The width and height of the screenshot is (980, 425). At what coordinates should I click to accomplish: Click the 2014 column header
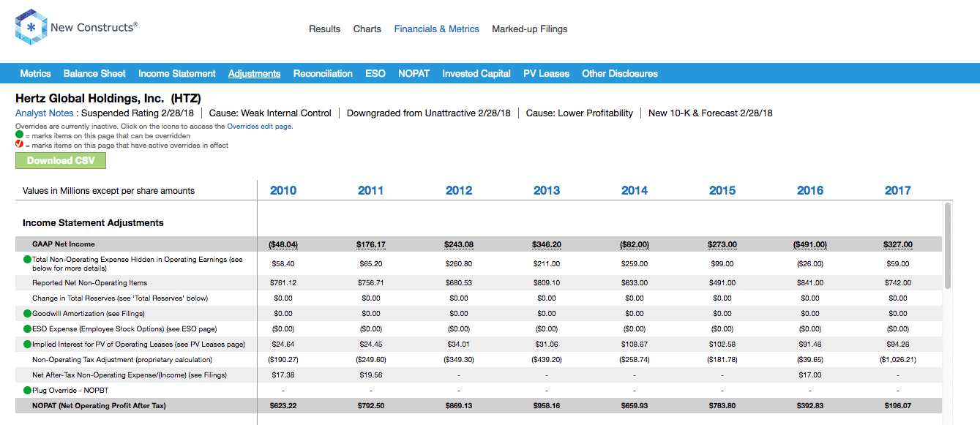point(635,190)
